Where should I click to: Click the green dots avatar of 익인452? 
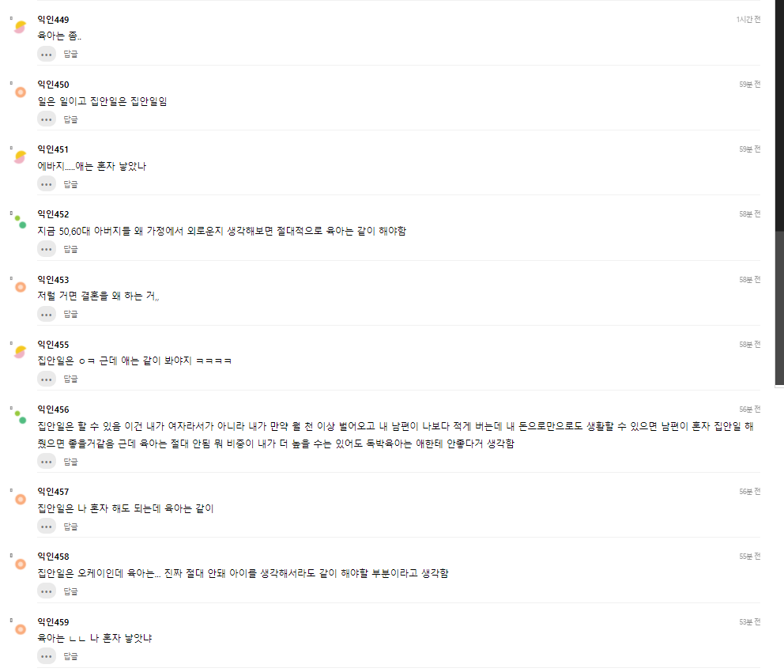20,221
